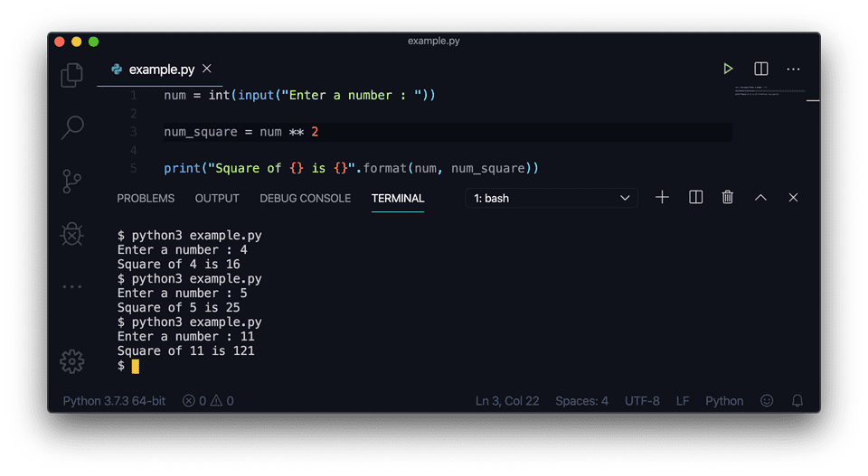This screenshot has height=476, width=868.
Task: Click line number 5 in the gutter
Action: click(x=134, y=168)
